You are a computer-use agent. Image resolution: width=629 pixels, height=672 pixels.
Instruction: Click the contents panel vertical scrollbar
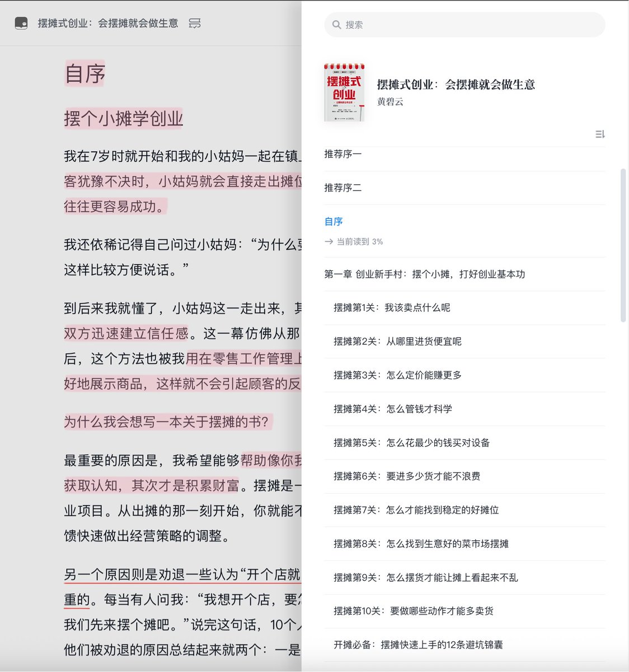(x=623, y=245)
